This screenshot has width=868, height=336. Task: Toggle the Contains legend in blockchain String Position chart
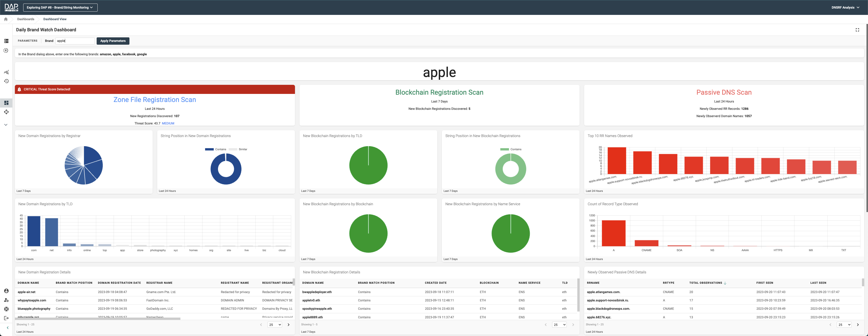tap(511, 149)
